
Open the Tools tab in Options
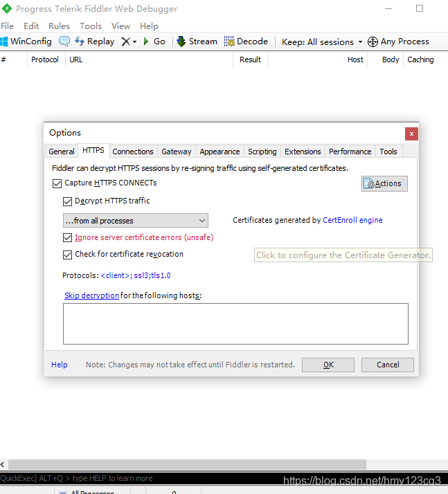[x=388, y=152]
